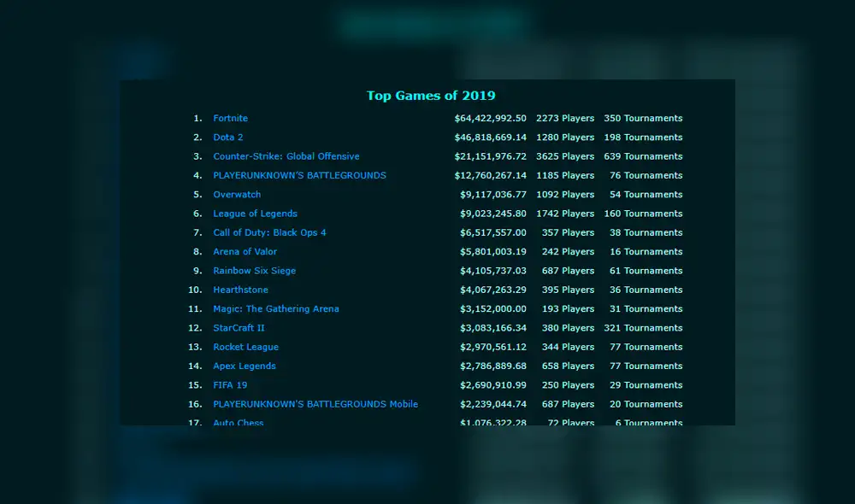
Task: Select Call of Duty: Black Ops 4
Action: pyautogui.click(x=269, y=232)
